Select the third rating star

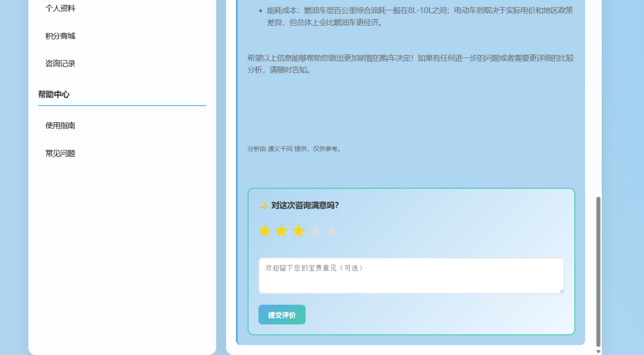click(298, 231)
